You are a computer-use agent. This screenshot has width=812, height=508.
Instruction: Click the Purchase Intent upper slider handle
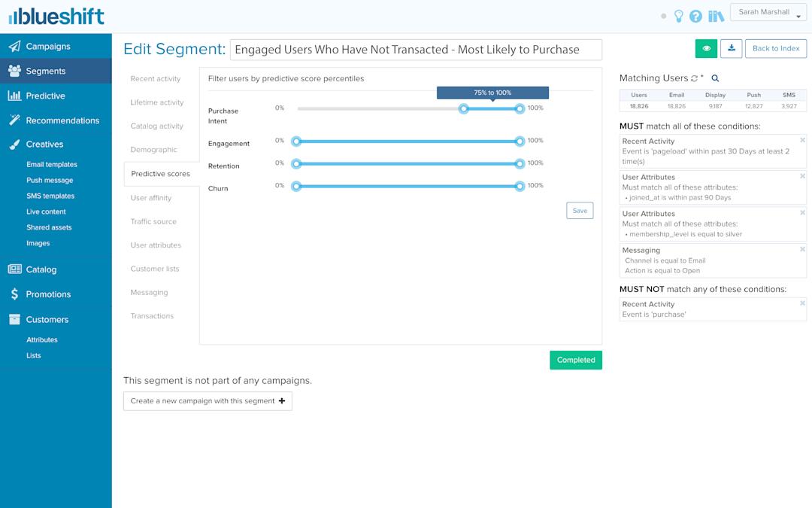(520, 108)
